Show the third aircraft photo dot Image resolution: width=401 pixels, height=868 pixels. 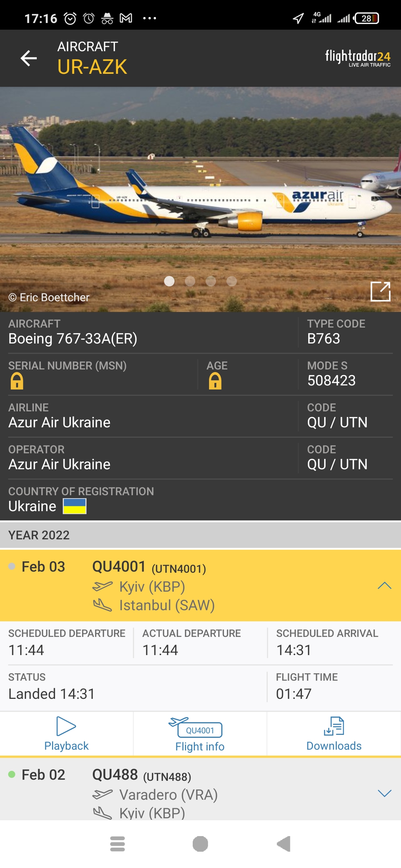coord(211,282)
